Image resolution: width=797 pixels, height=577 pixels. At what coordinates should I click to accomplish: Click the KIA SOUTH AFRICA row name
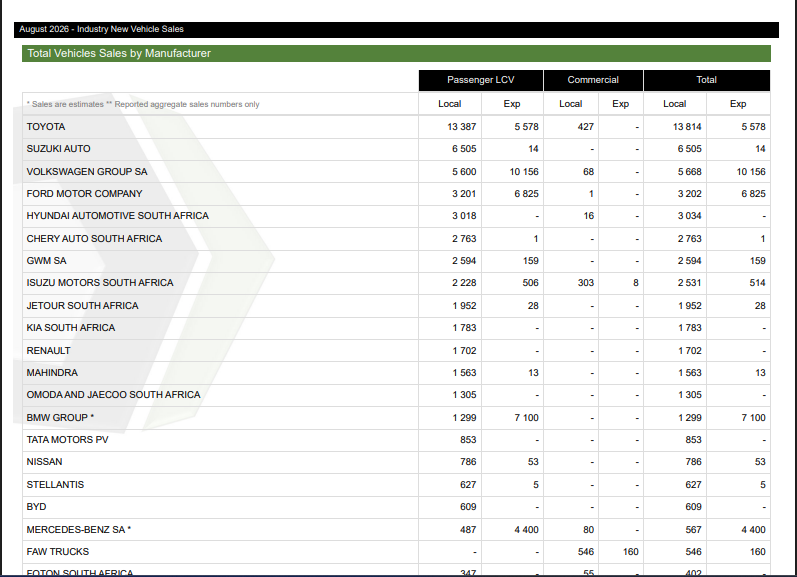click(71, 328)
